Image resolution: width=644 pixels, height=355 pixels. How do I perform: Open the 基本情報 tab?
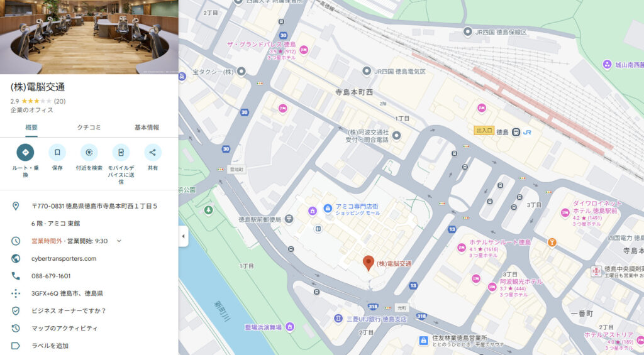(x=147, y=128)
